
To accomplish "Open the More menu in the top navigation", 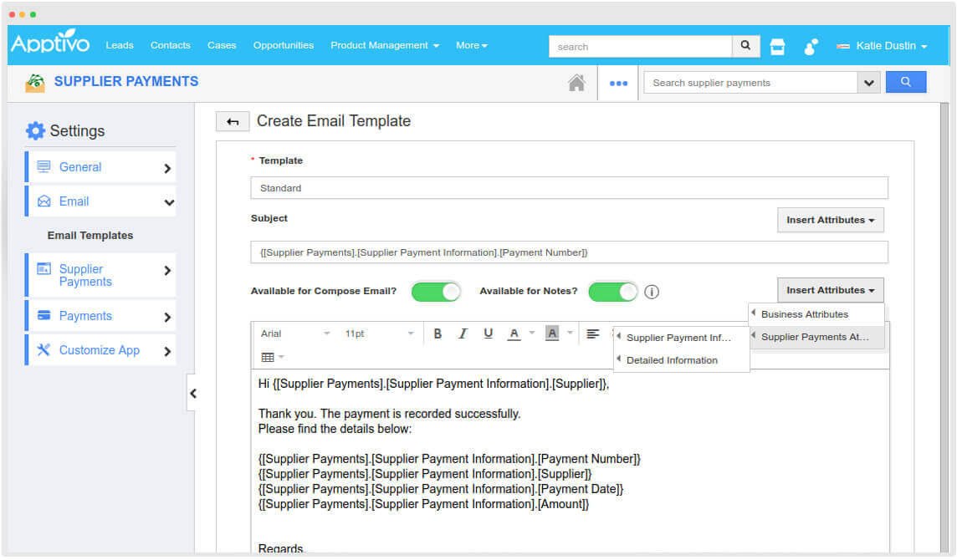I will coord(471,45).
